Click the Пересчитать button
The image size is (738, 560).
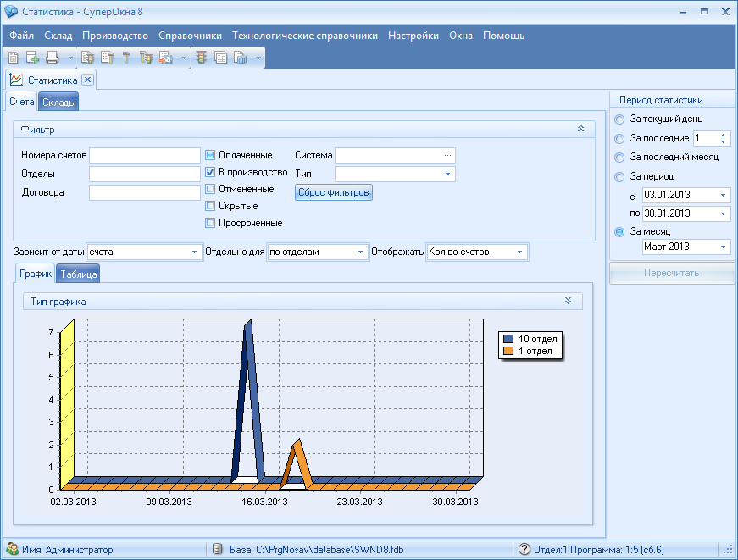click(672, 273)
